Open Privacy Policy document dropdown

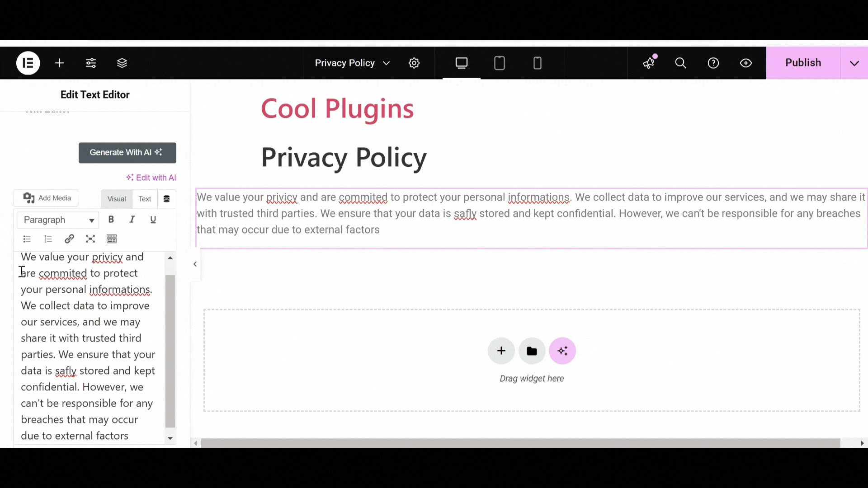(x=352, y=63)
